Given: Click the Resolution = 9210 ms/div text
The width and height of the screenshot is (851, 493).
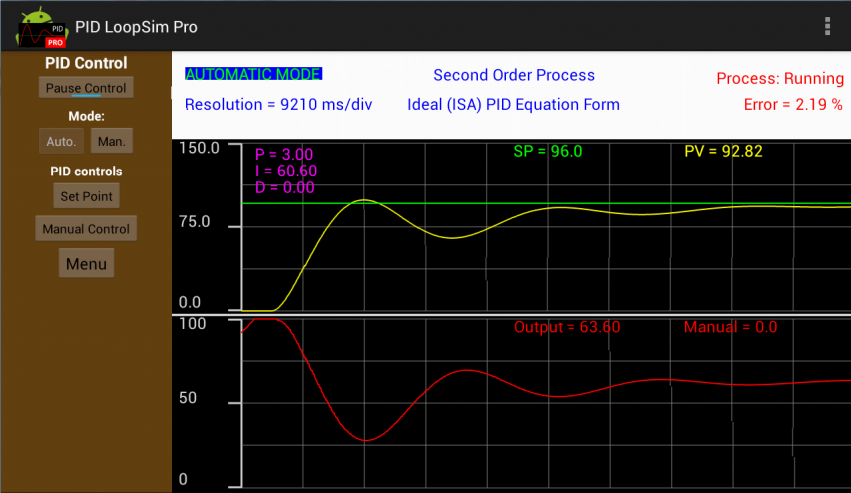Looking at the screenshot, I should (x=278, y=104).
